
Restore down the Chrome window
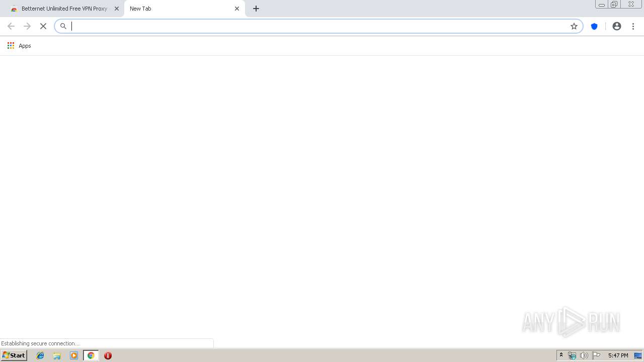(x=614, y=5)
